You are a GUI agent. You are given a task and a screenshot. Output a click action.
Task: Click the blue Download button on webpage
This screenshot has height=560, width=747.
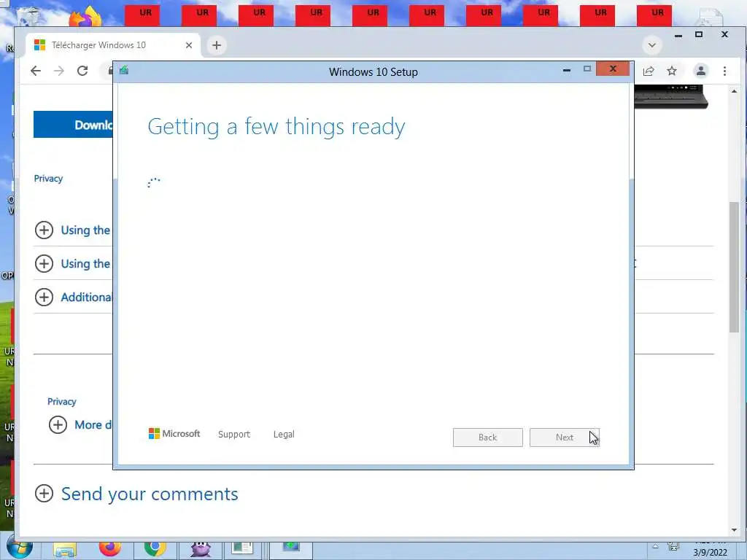click(x=74, y=124)
